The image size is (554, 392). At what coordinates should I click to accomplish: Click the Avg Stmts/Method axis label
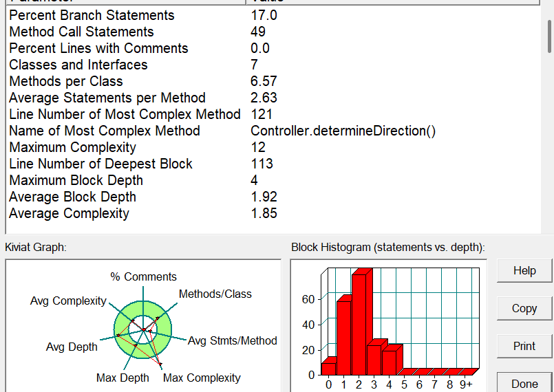232,340
